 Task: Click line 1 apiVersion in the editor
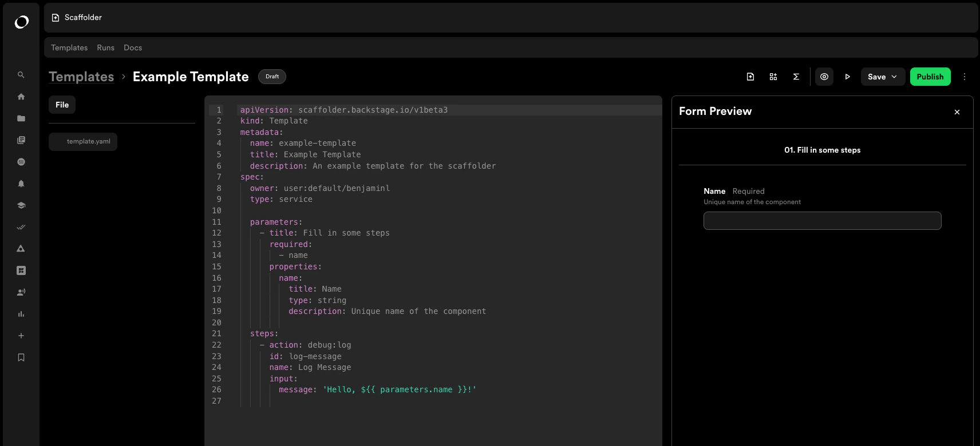coord(344,110)
